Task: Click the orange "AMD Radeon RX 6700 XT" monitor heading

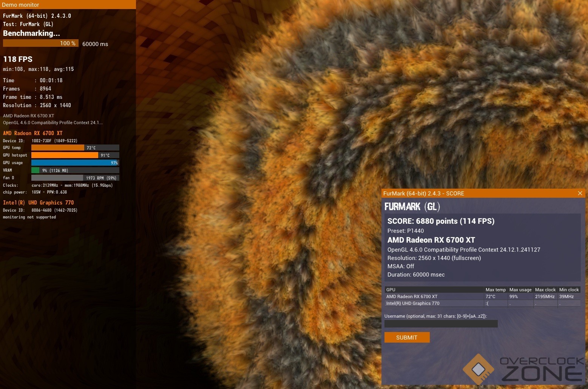Action: (33, 133)
